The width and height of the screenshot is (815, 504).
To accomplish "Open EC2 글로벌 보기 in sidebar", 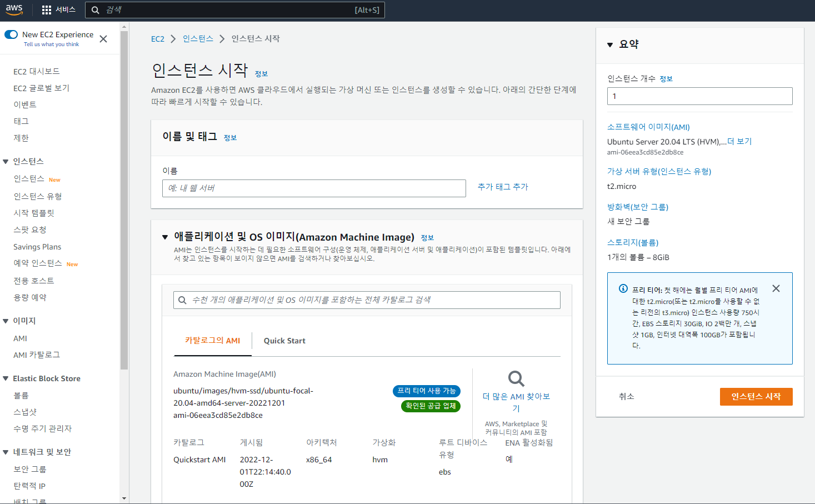I will click(x=42, y=88).
